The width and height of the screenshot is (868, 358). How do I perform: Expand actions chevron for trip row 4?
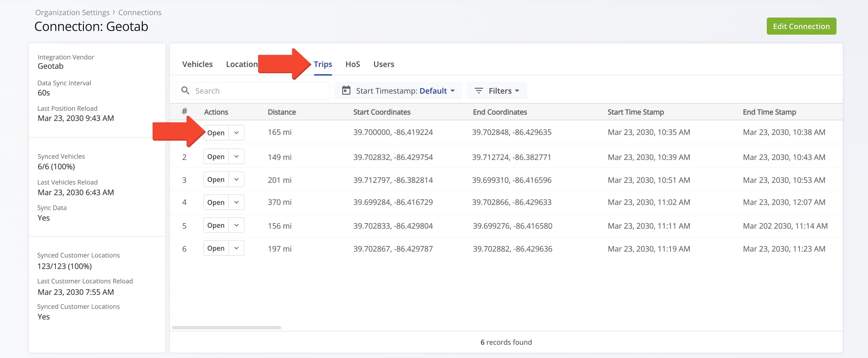pos(236,202)
